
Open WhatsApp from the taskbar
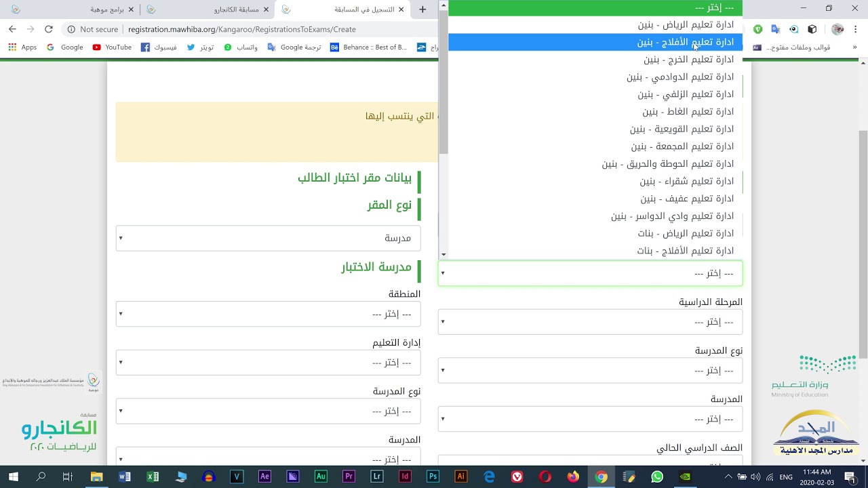coord(657,477)
